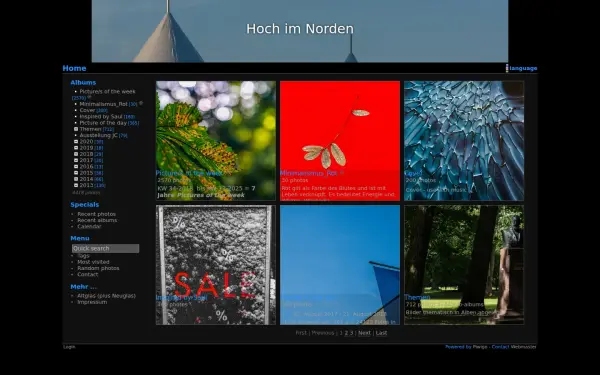The image size is (600, 375).
Task: Click the Home breadcrumb link
Action: [x=74, y=68]
